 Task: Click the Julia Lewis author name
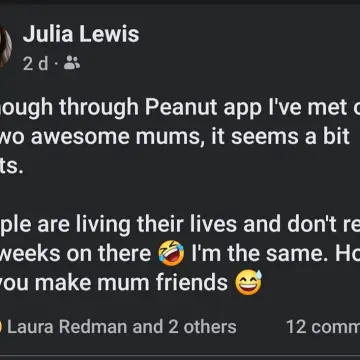coord(81,34)
